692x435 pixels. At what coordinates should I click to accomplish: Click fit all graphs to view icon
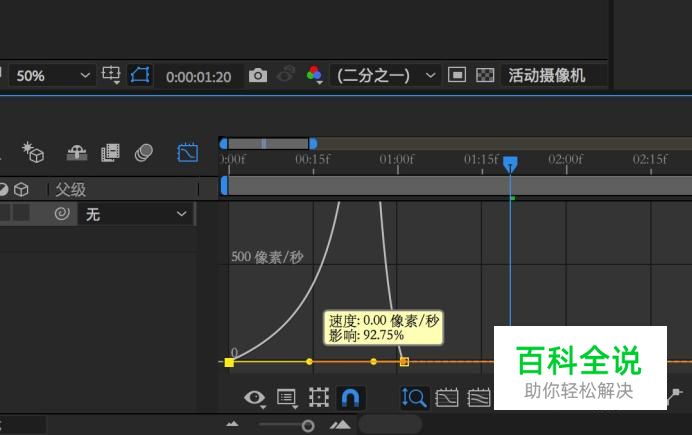click(x=479, y=398)
